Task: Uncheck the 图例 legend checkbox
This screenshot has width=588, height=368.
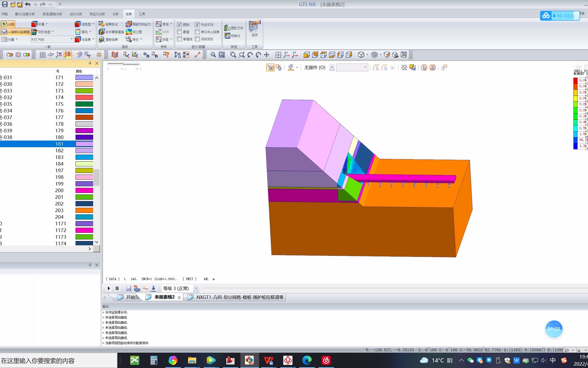Action: point(179,25)
